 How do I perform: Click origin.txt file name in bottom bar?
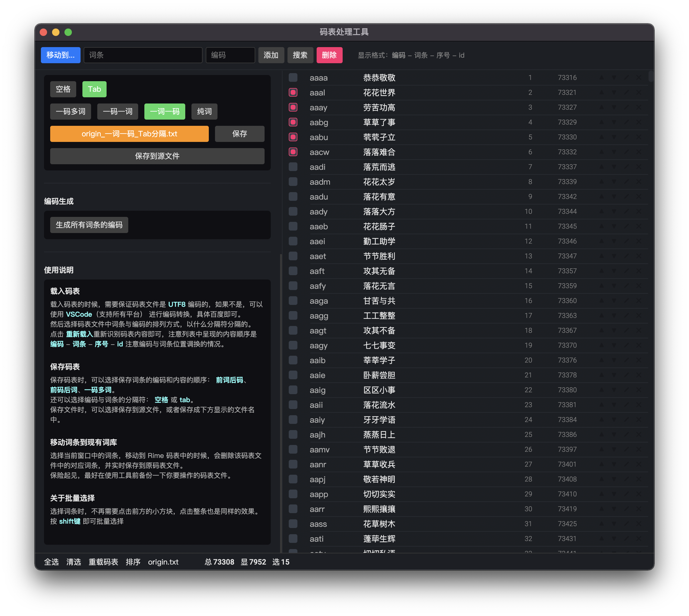(163, 562)
